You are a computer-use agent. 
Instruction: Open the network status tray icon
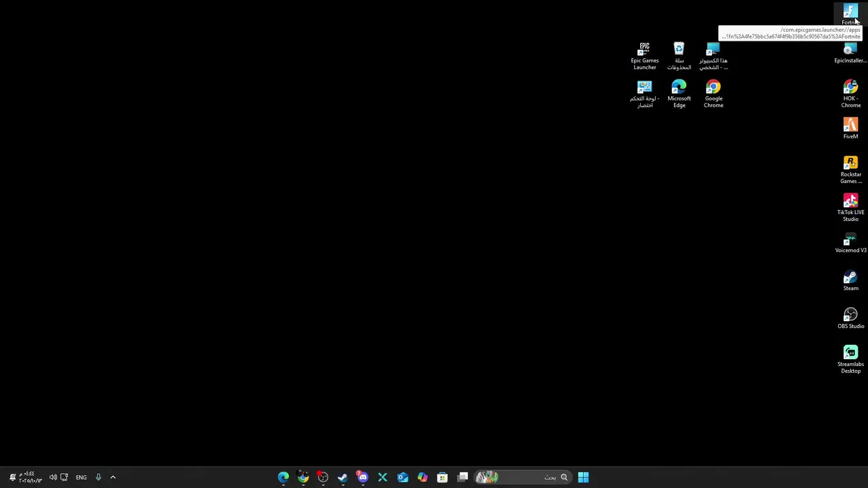click(x=64, y=477)
